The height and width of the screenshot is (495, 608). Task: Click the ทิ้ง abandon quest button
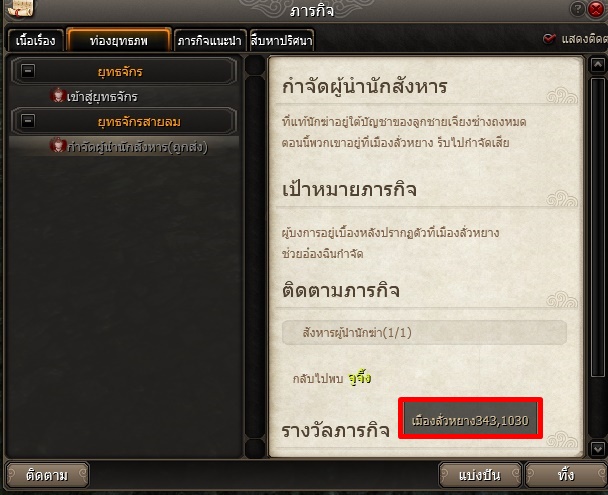coord(566,475)
